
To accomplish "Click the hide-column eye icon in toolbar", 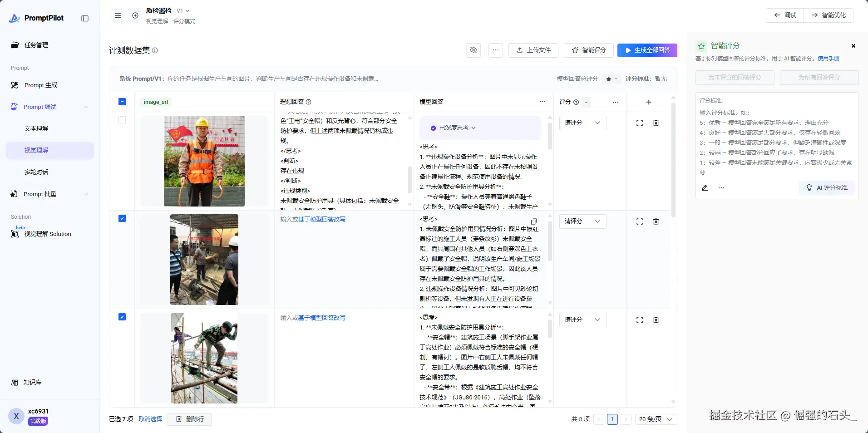I will click(473, 50).
